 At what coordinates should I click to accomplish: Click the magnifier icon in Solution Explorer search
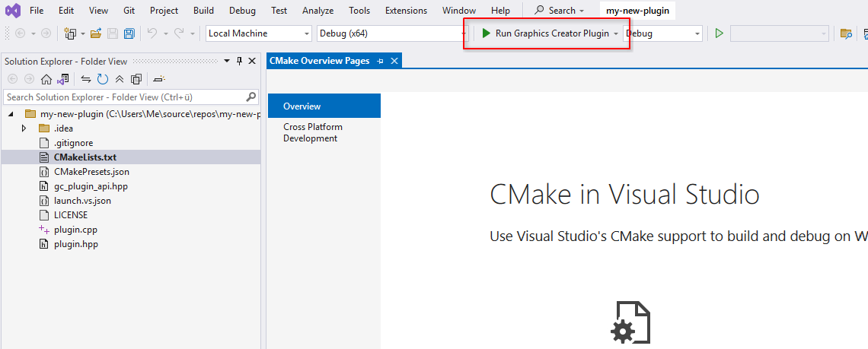pyautogui.click(x=251, y=97)
